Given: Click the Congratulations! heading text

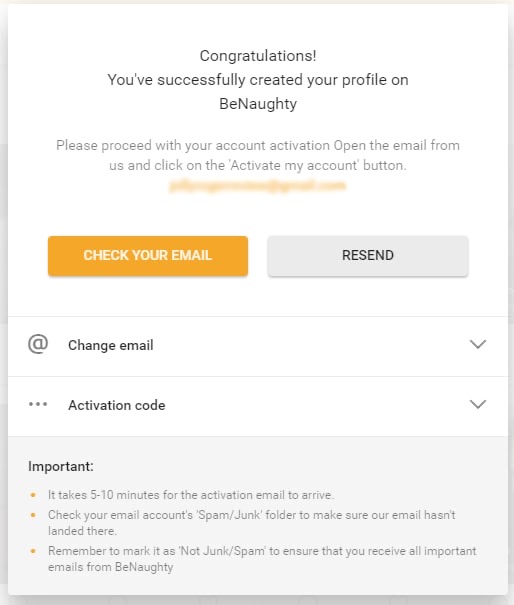Looking at the screenshot, I should click(x=258, y=56).
